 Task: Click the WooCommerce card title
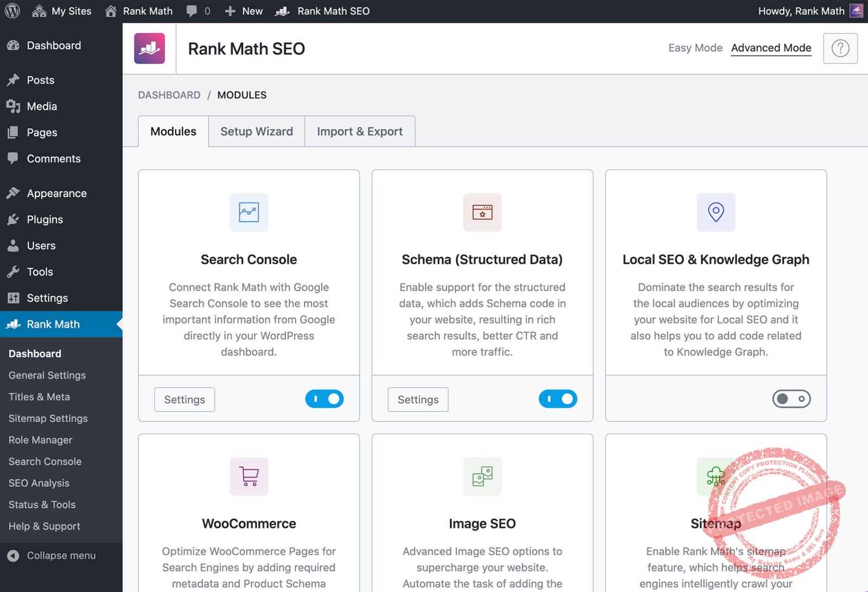click(249, 524)
